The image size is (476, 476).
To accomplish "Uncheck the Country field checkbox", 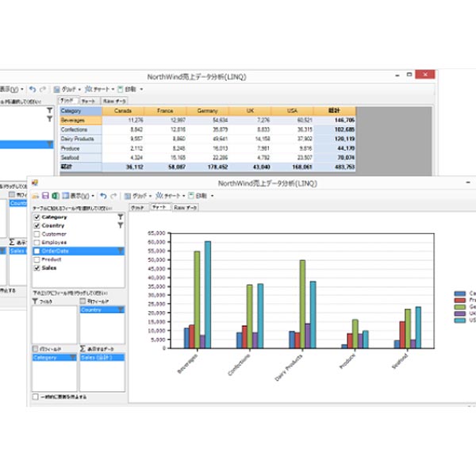I will click(37, 225).
